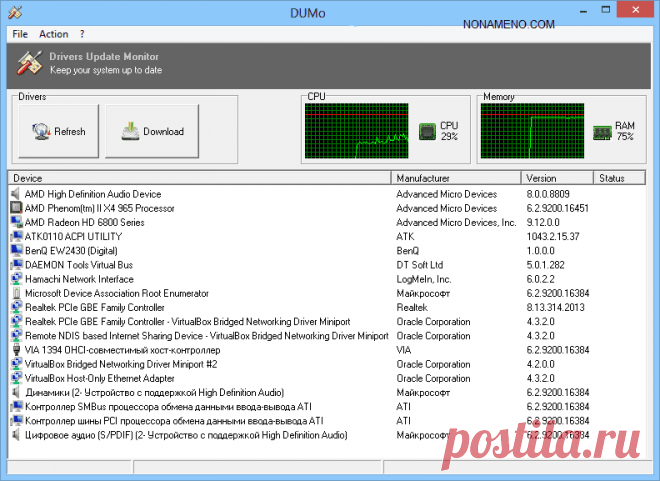The width and height of the screenshot is (660, 481).
Task: Click the DUMo app icon in title bar
Action: coord(15,12)
